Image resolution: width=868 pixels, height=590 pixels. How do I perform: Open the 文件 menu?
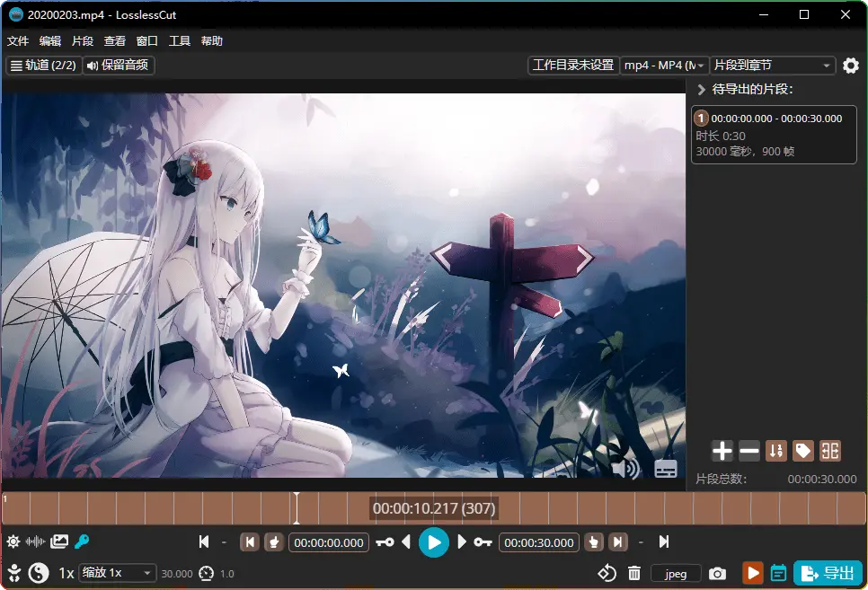pyautogui.click(x=18, y=41)
